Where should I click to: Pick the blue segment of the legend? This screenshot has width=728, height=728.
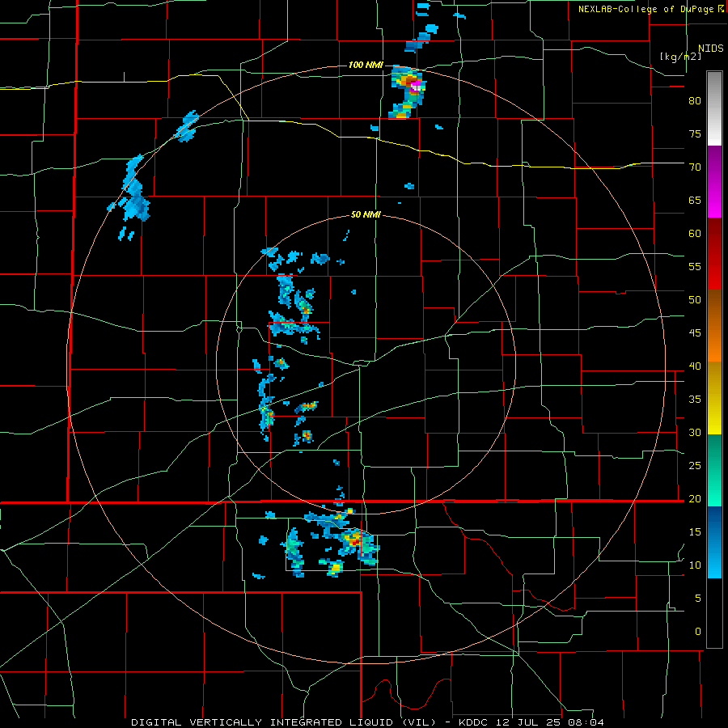click(714, 542)
